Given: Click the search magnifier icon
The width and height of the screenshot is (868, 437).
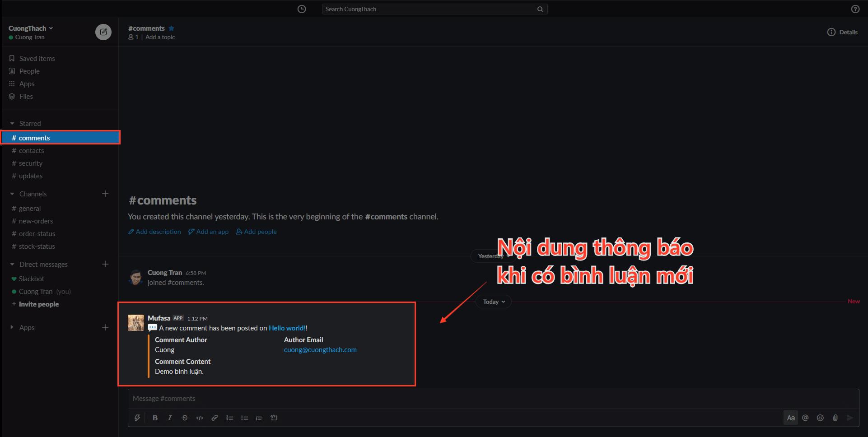Looking at the screenshot, I should 540,9.
